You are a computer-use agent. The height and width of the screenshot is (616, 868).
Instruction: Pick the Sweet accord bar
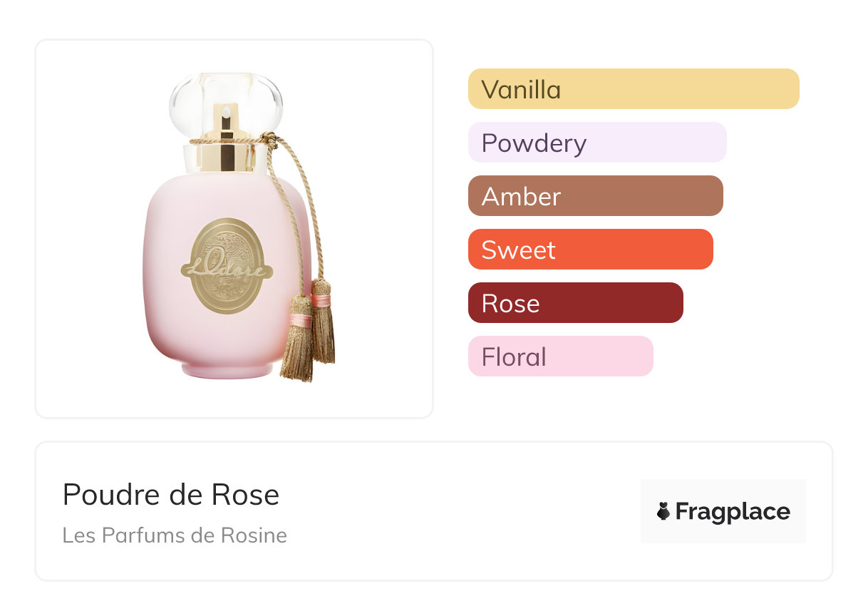pyautogui.click(x=590, y=250)
